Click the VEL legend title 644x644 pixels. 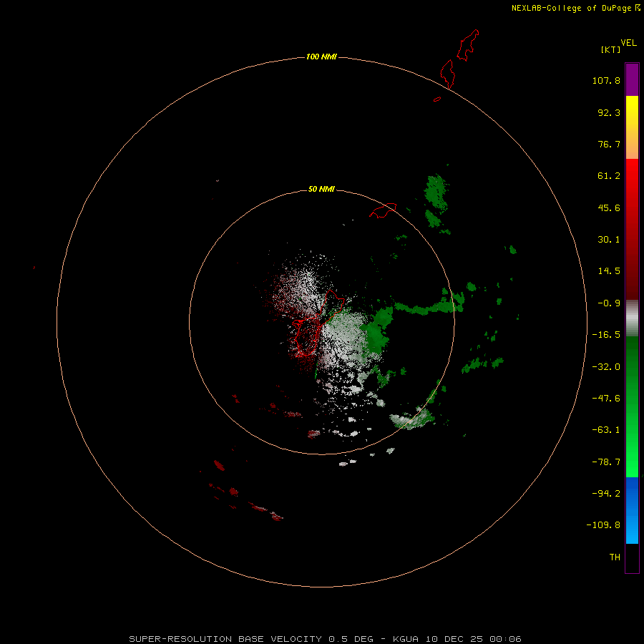(x=628, y=43)
